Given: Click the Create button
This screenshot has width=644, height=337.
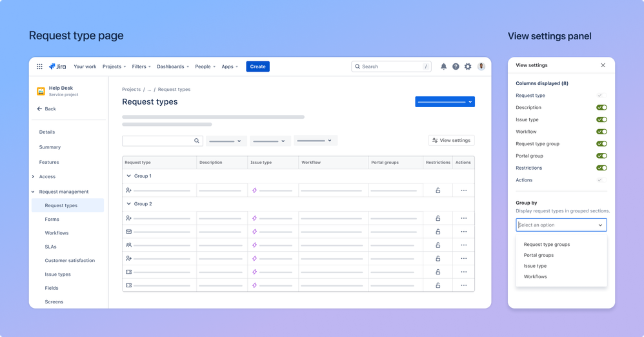Looking at the screenshot, I should [258, 66].
